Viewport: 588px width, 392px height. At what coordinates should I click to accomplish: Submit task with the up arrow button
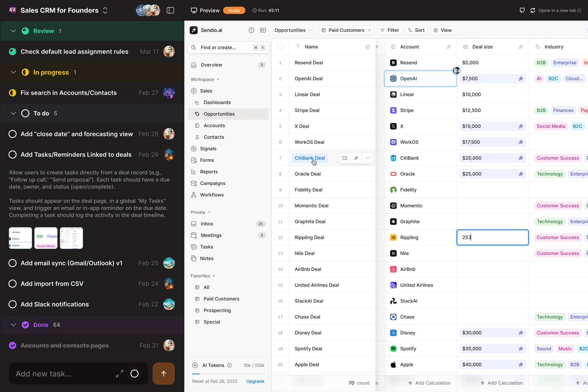[x=164, y=374]
